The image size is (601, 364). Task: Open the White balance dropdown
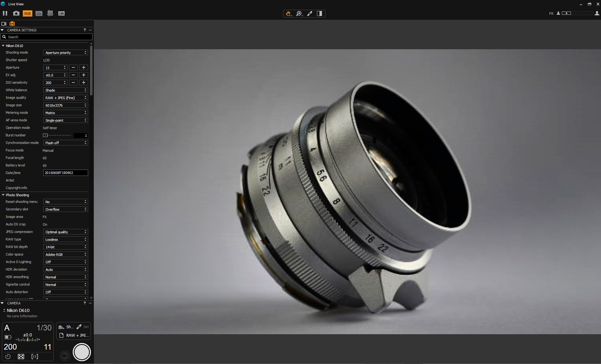65,90
